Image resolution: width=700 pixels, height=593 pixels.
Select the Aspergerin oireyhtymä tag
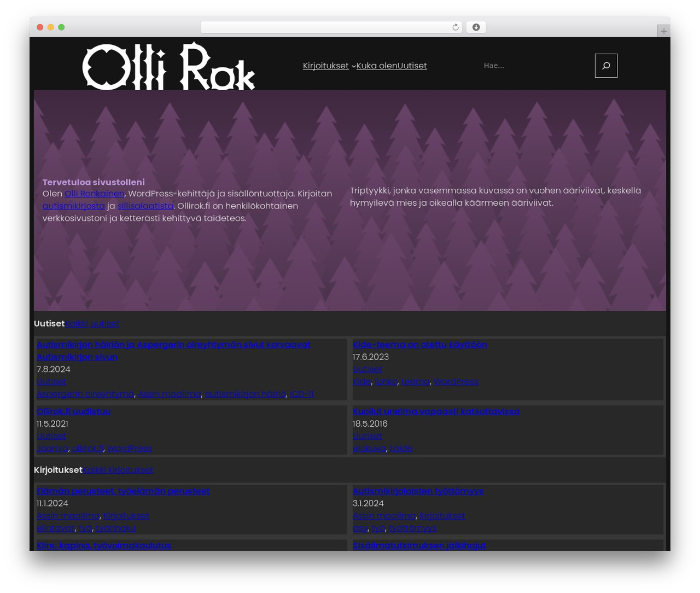[x=85, y=394]
